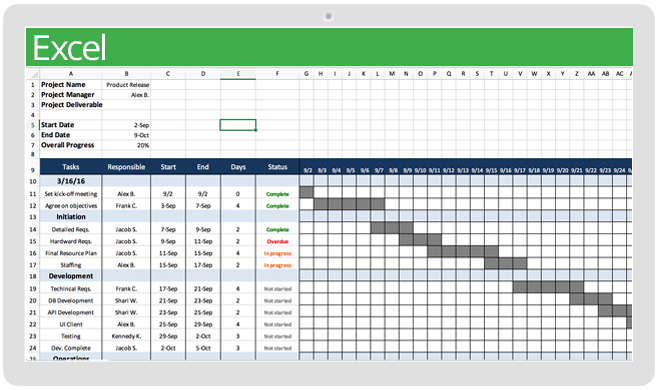Click the '20%' progress value
Screen dimensions: 660x390
[126, 145]
